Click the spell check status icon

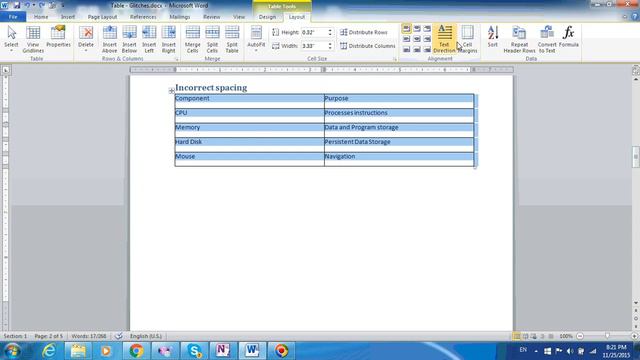[x=118, y=336]
